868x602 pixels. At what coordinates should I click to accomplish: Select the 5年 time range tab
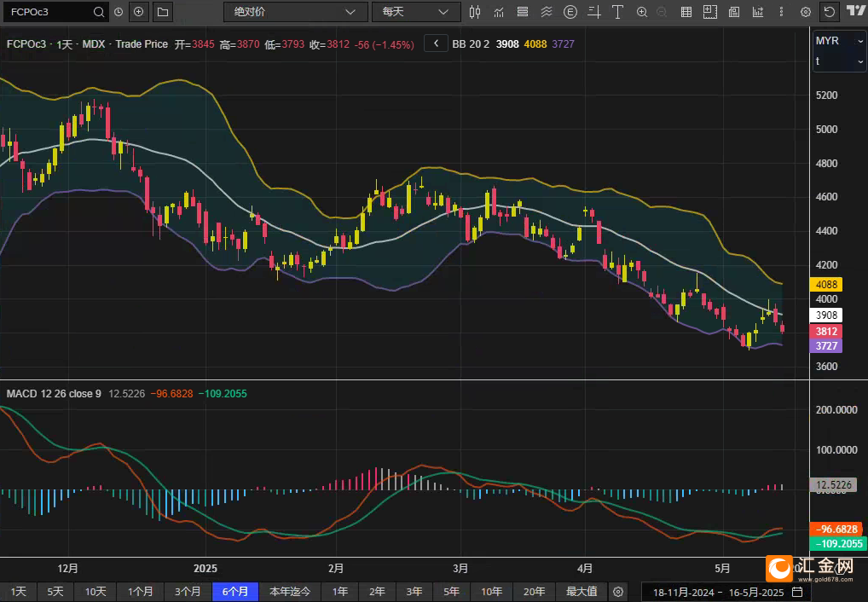click(451, 592)
